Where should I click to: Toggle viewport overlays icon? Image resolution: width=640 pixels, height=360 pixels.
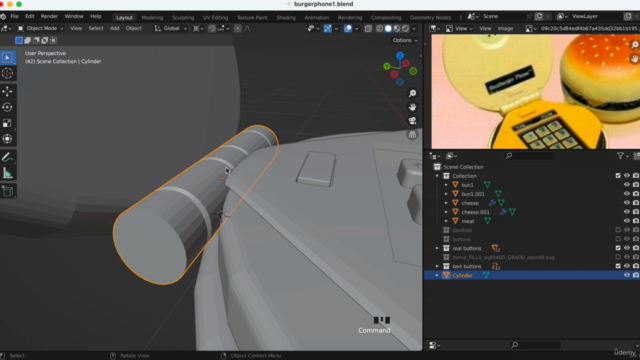click(348, 29)
